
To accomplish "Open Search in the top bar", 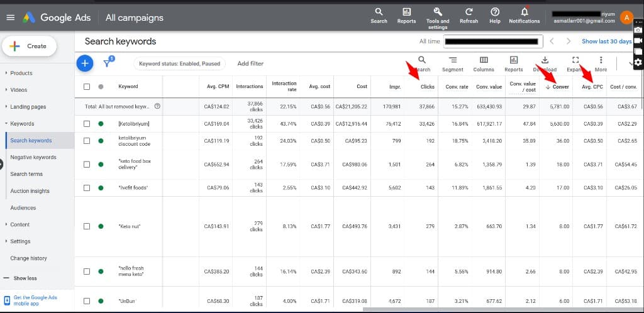I will 379,16.
